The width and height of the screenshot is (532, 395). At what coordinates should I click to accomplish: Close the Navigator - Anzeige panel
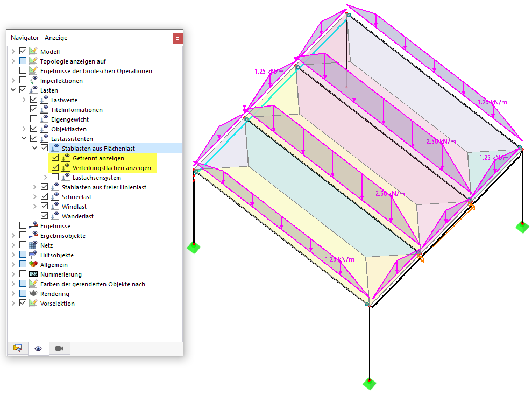[178, 38]
